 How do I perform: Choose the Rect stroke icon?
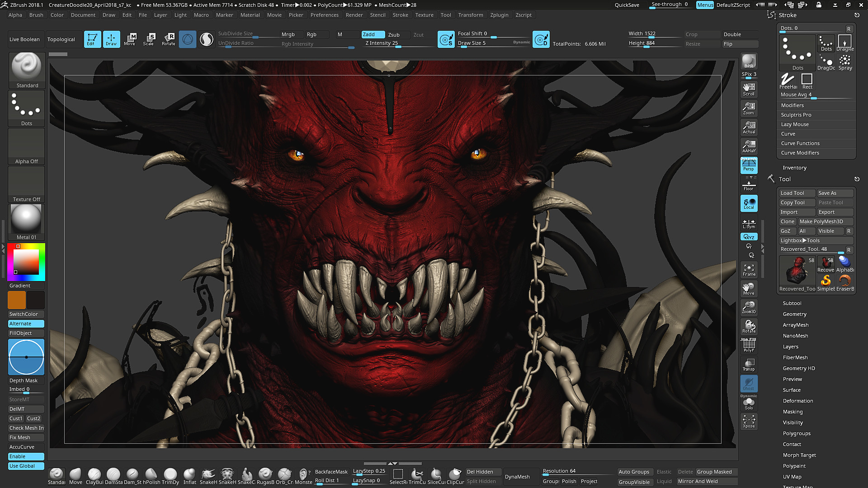click(x=807, y=81)
